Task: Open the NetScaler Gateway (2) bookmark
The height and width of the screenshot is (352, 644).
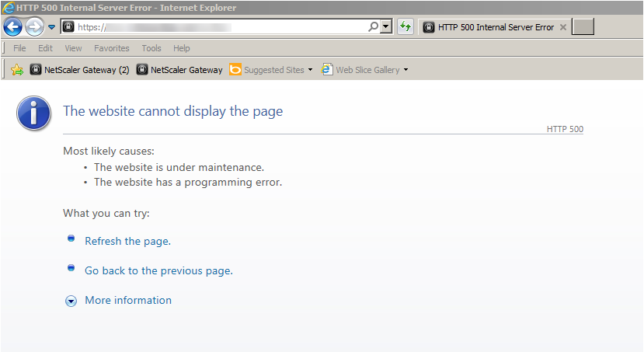Action: click(x=79, y=70)
